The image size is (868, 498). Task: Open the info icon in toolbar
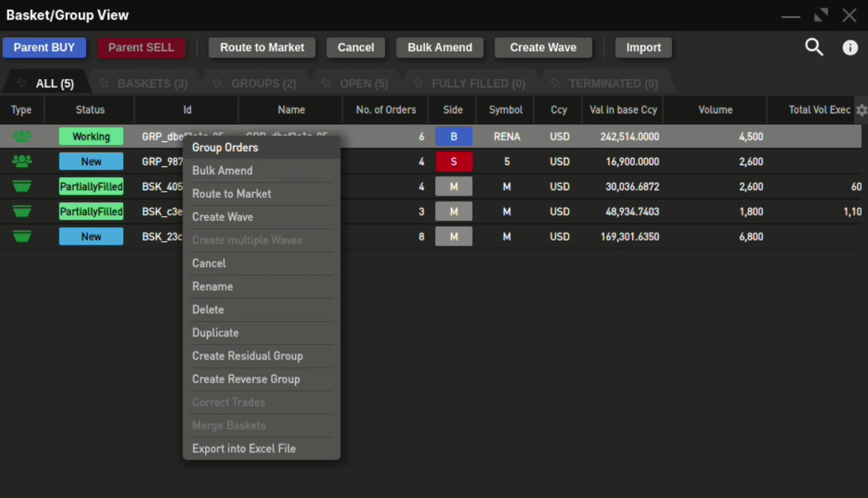pyautogui.click(x=850, y=48)
